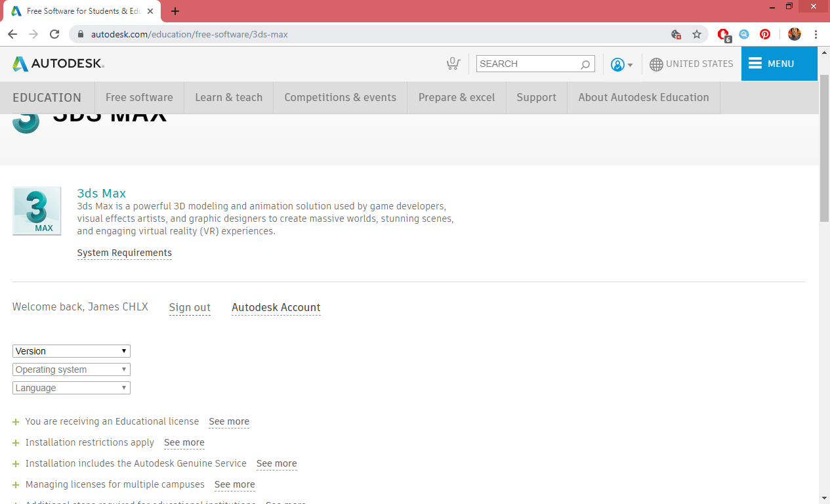Open the Version dropdown
The image size is (830, 504).
(72, 351)
